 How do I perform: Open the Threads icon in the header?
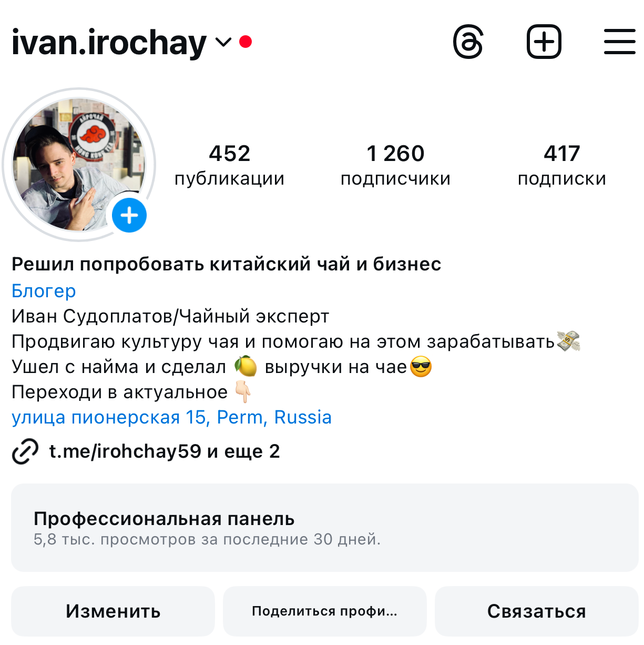click(x=468, y=42)
